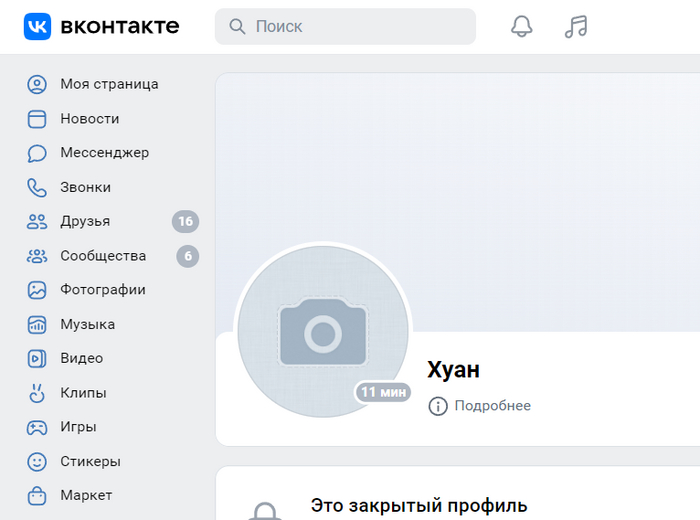Click the Сообщества counter badge 6
The image size is (700, 520).
coord(188,256)
